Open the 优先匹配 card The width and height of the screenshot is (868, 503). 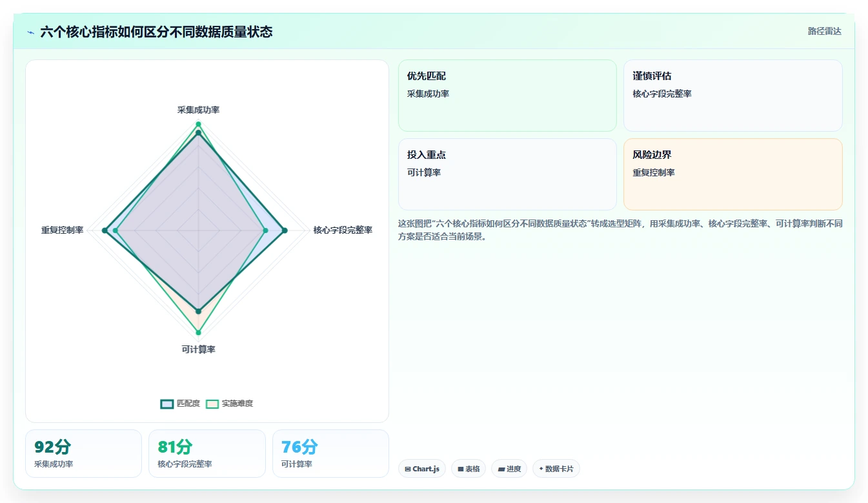(507, 96)
